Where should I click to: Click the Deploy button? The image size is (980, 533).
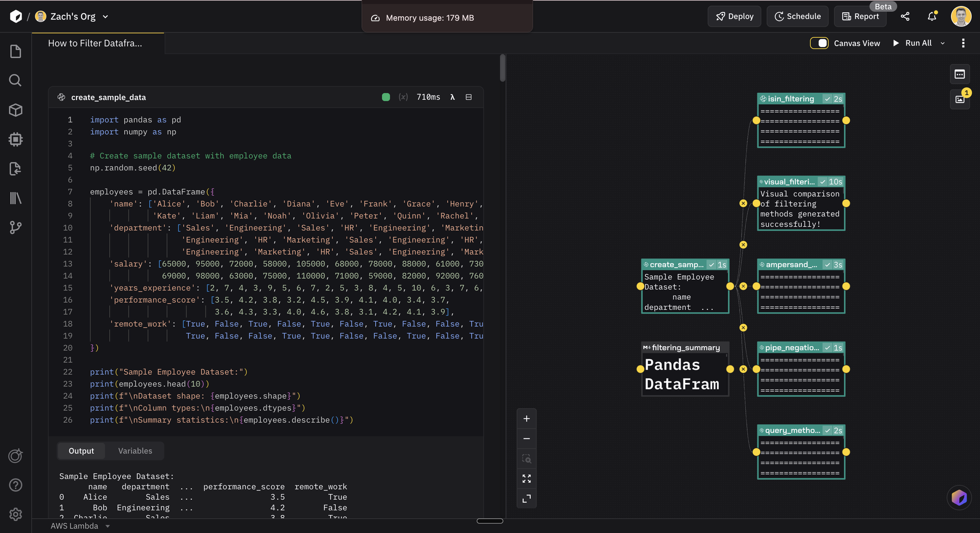[x=734, y=16]
